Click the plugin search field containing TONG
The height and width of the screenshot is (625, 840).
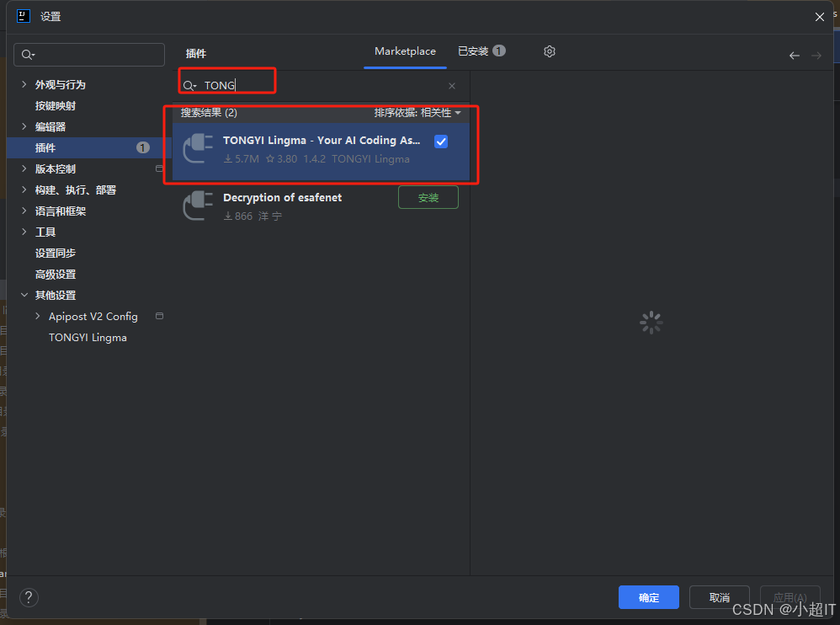(x=321, y=86)
